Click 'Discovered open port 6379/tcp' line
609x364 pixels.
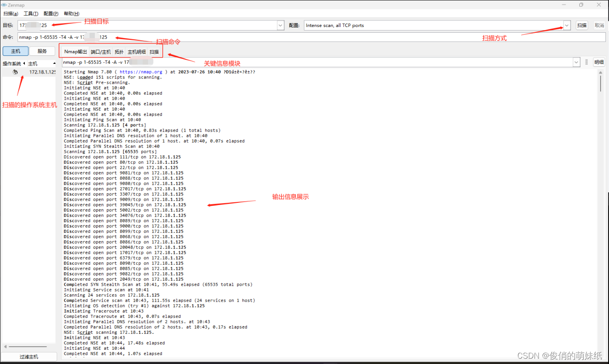click(124, 258)
